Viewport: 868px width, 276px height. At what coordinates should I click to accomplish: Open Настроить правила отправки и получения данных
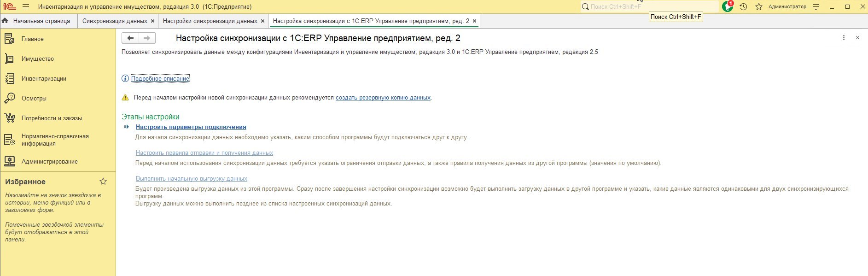point(204,153)
